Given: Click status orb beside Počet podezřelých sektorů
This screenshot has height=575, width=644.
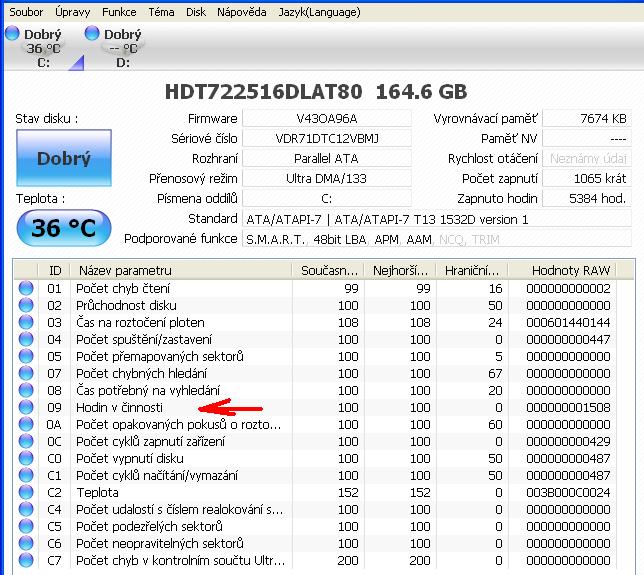Looking at the screenshot, I should 26,526.
